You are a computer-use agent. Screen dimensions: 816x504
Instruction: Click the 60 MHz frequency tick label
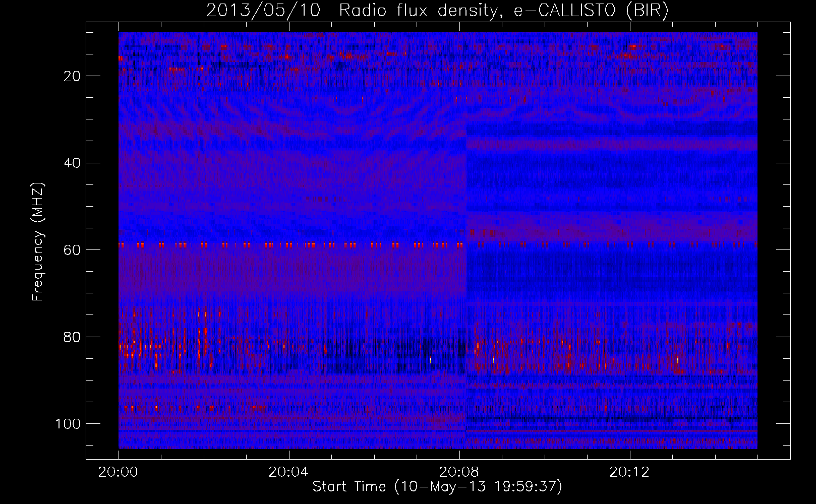(x=73, y=250)
